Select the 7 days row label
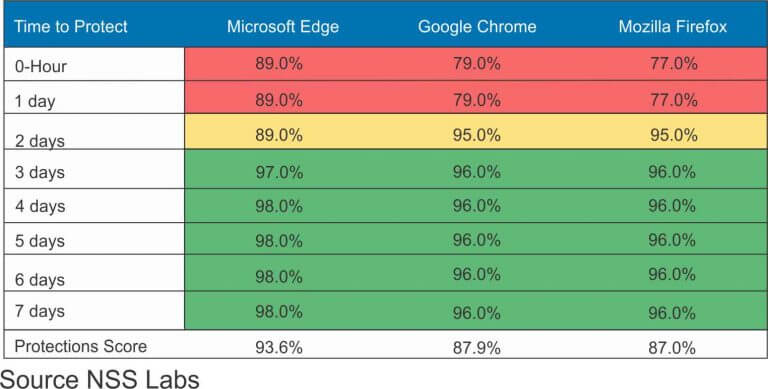Screen dimensions: 768x389 40,311
